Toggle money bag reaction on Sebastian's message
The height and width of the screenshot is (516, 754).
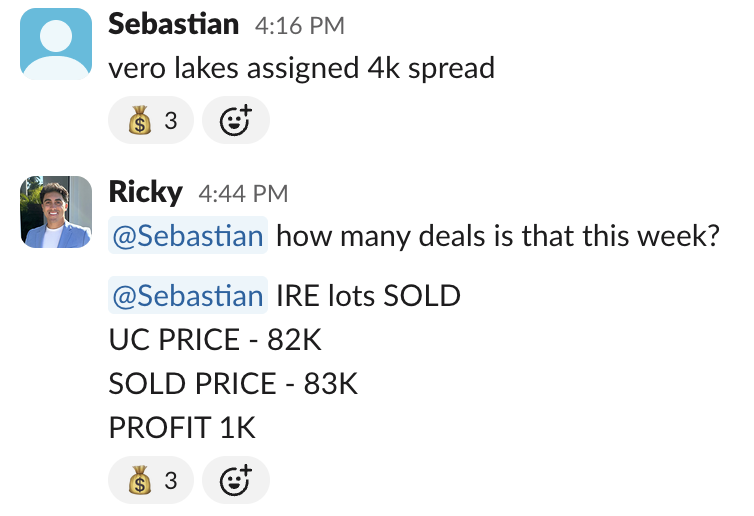click(x=151, y=120)
